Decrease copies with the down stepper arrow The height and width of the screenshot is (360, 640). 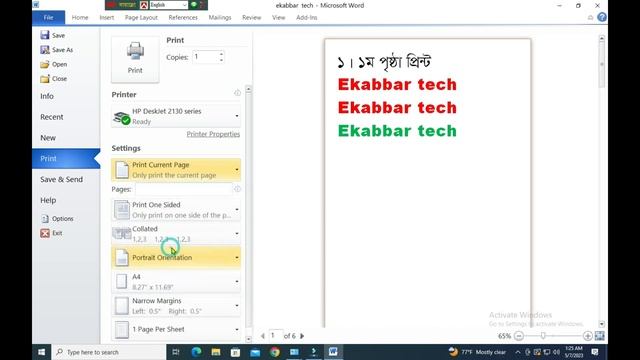(221, 60)
